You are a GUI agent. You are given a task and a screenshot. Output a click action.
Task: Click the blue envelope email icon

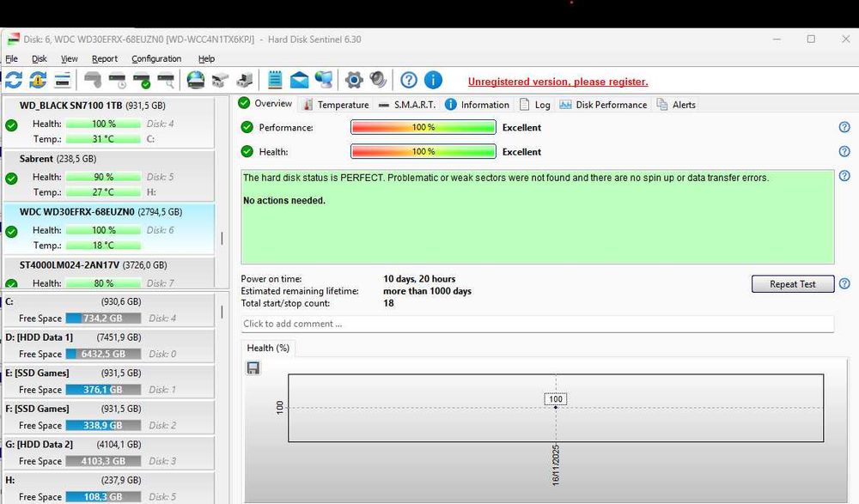click(x=299, y=80)
